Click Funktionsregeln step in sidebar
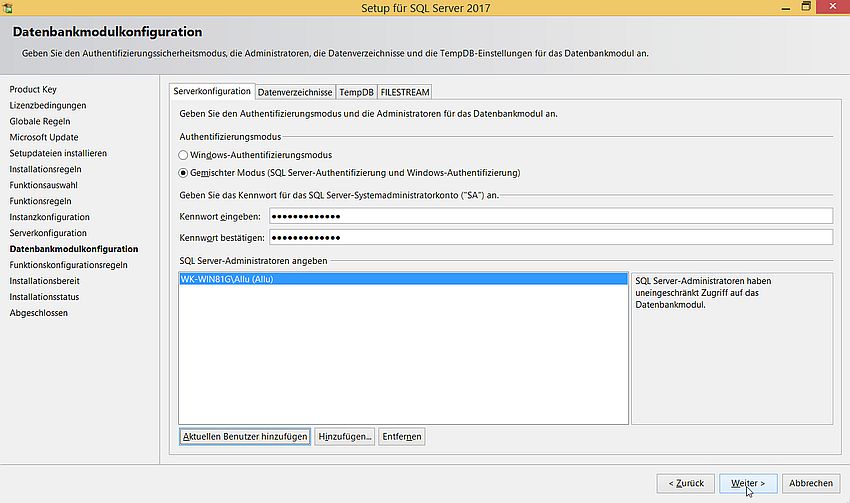Screen dimensions: 850x503 [x=40, y=201]
